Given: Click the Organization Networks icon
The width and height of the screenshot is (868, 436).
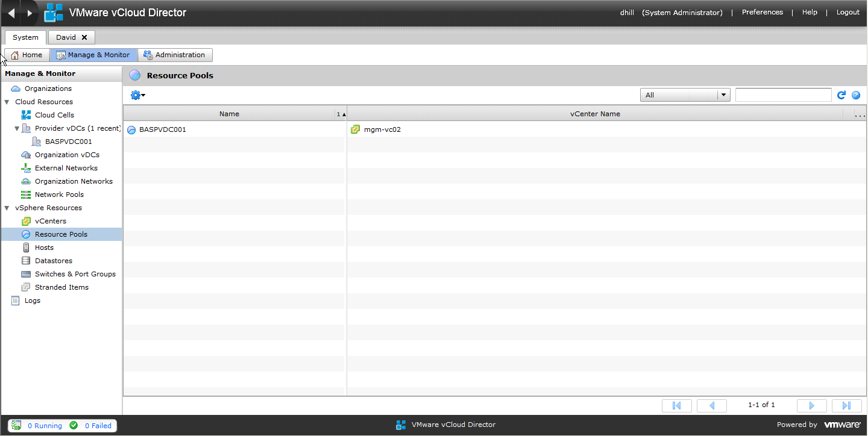Looking at the screenshot, I should (26, 181).
